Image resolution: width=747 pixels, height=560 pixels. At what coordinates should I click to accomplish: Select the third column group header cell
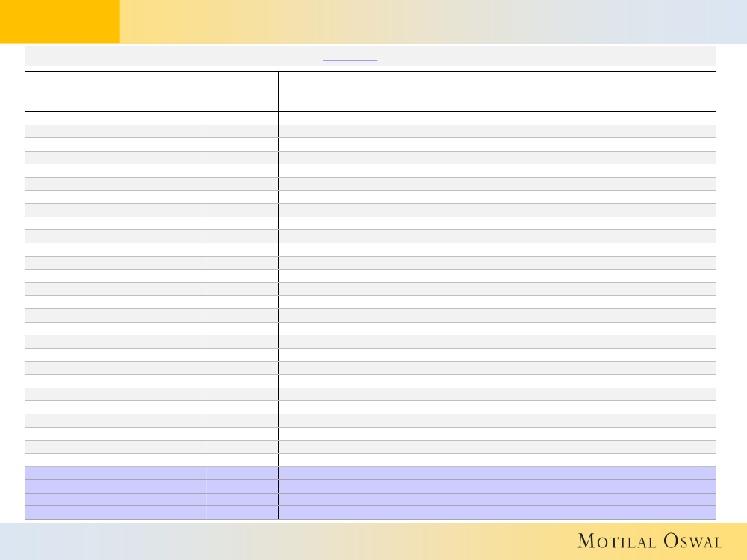click(492, 77)
